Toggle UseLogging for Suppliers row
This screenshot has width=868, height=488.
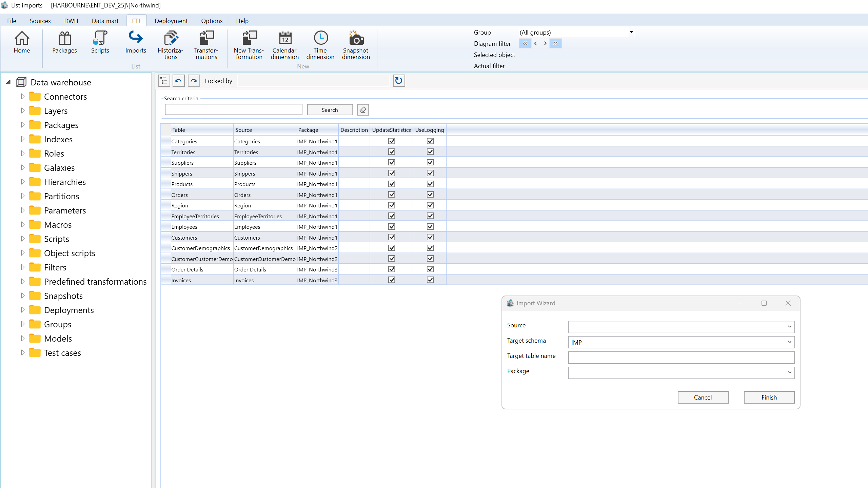click(x=430, y=162)
